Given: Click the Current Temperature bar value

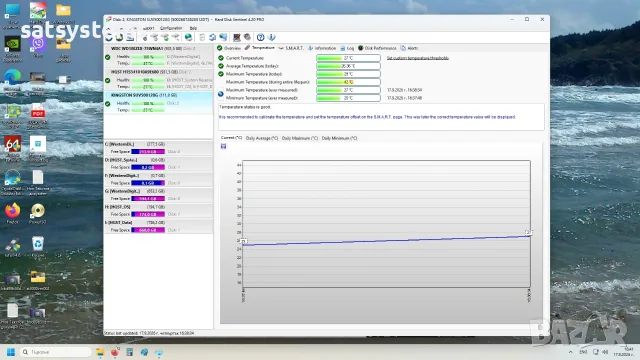Looking at the screenshot, I should [348, 58].
